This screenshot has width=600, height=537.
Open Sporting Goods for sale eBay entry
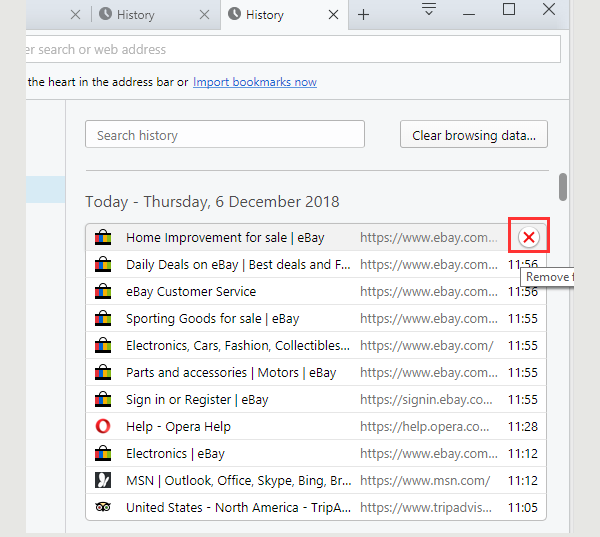tap(212, 318)
